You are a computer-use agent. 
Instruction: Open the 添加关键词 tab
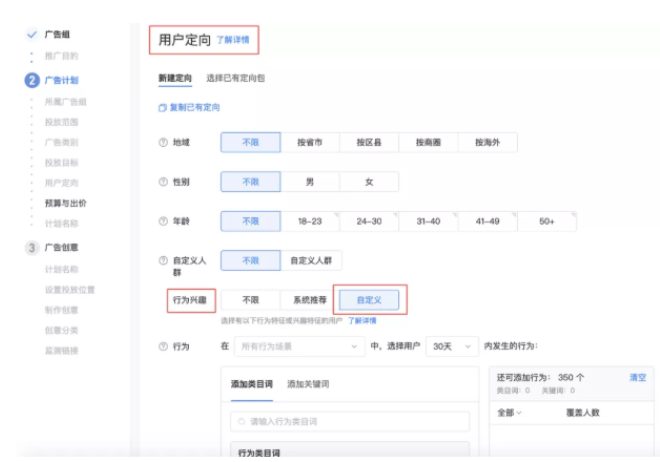308,384
